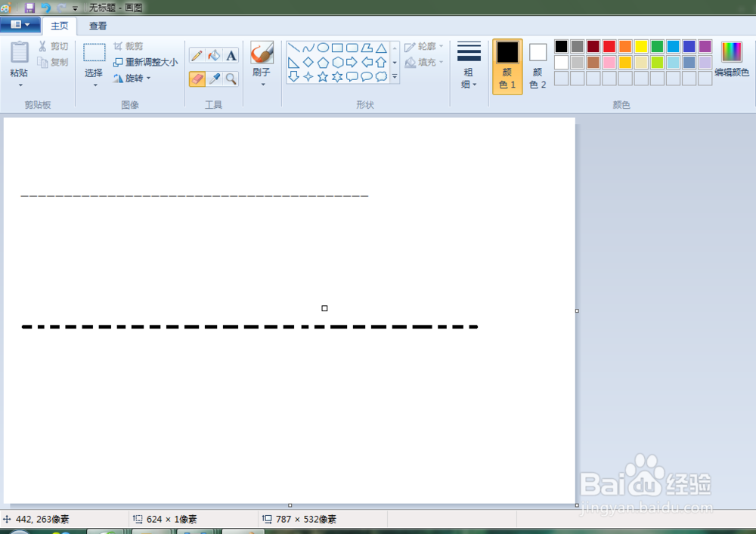Open the Paint application menu button
The height and width of the screenshot is (534, 756).
point(20,25)
